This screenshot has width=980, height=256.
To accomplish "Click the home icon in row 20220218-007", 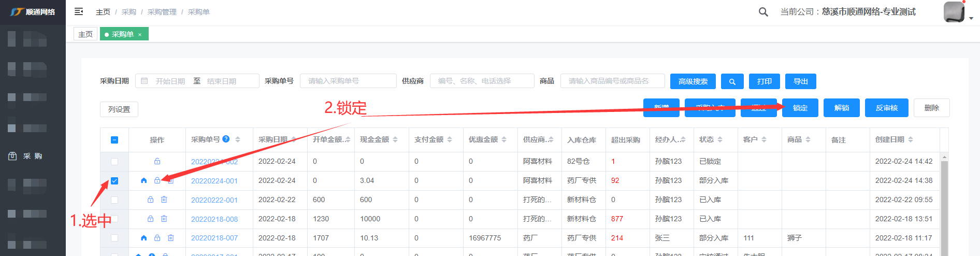I will point(143,238).
